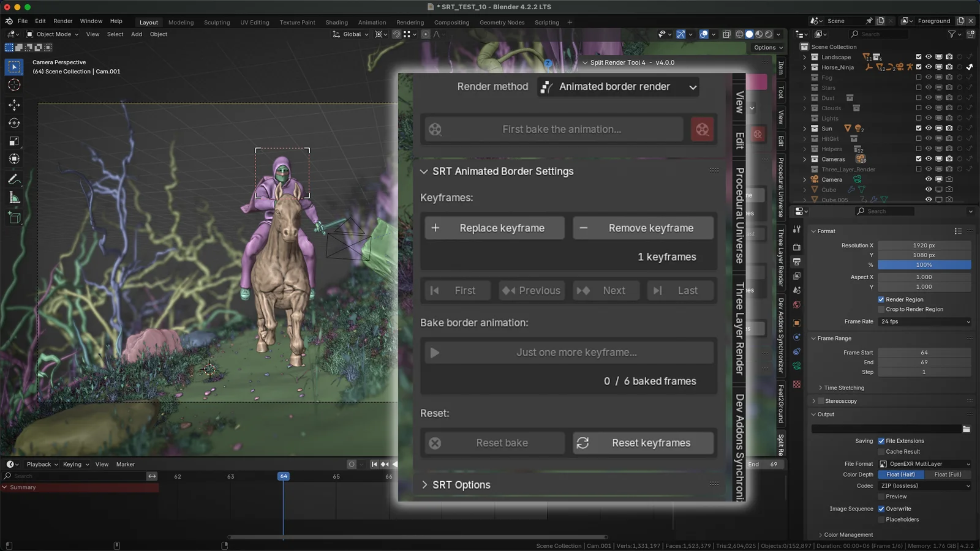Viewport: 980px width, 551px height.
Task: Hide the Fog collection with its eye toggle
Action: click(x=929, y=77)
